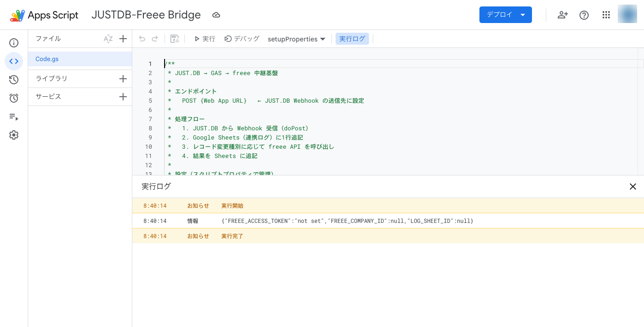
Task: Open Google apps grid icon
Action: 606,15
